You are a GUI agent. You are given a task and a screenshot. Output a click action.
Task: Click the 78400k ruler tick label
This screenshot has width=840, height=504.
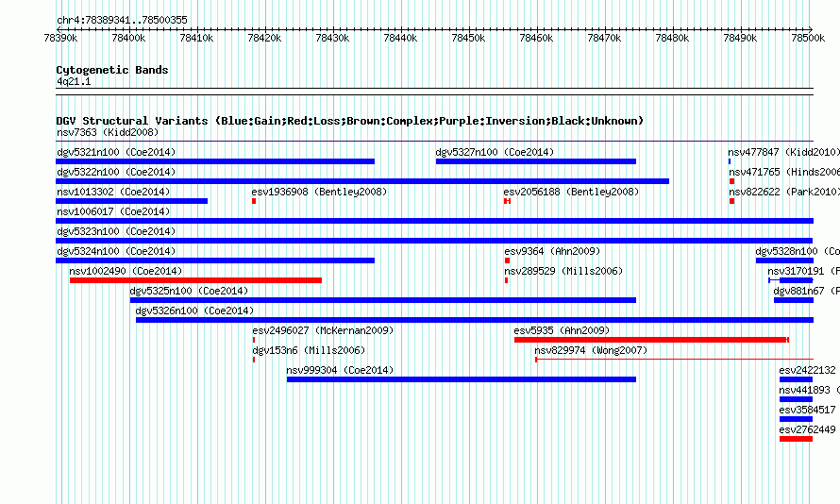(x=128, y=38)
